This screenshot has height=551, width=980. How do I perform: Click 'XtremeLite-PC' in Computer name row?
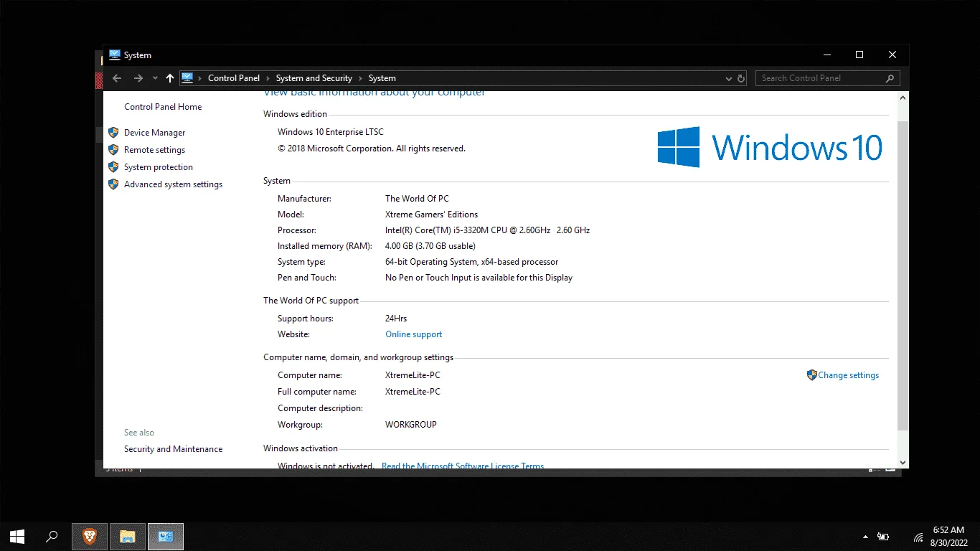click(x=413, y=375)
